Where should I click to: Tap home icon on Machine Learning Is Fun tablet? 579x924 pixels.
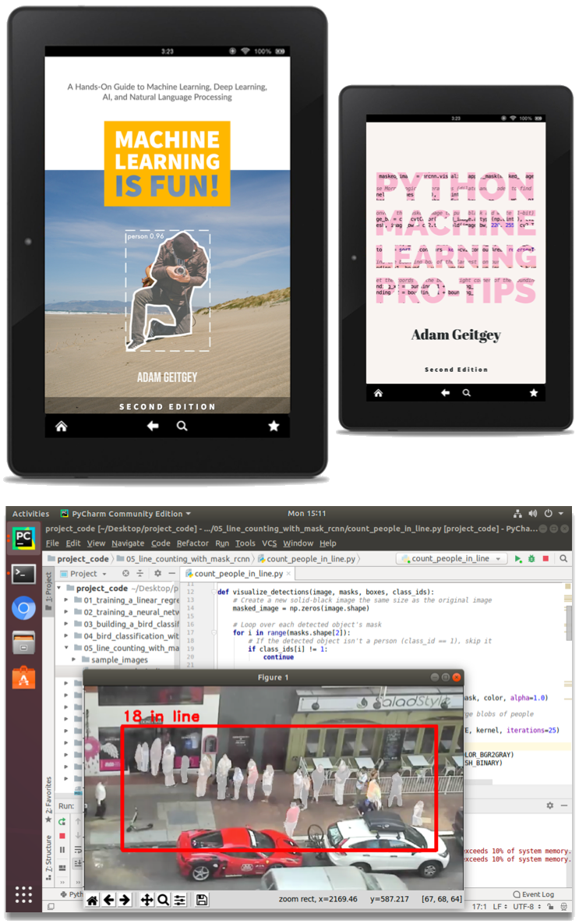[62, 426]
